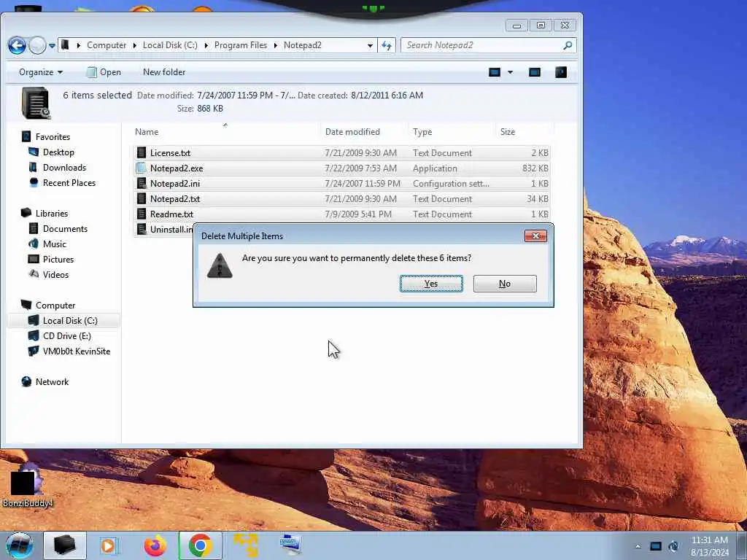Open VM0b0t KevinSite drive
747x560 pixels.
click(x=76, y=351)
